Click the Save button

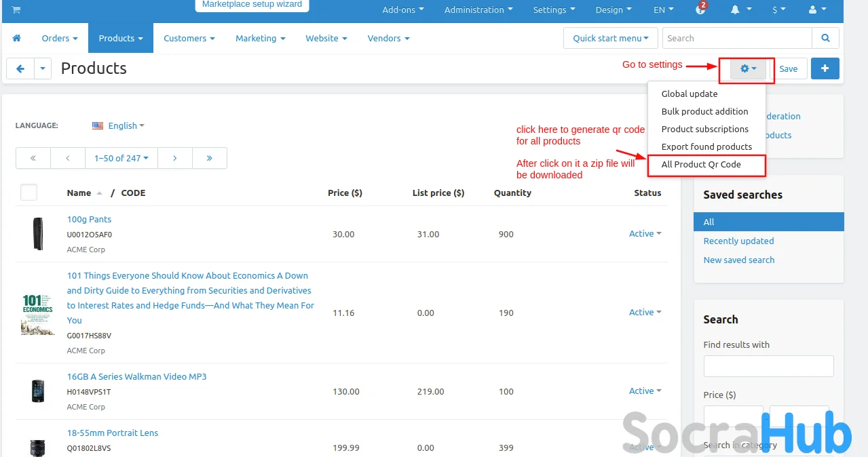pyautogui.click(x=788, y=68)
